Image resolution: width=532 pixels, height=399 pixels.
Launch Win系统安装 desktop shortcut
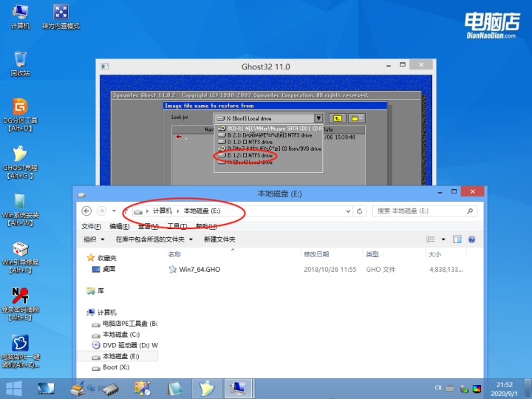click(20, 210)
